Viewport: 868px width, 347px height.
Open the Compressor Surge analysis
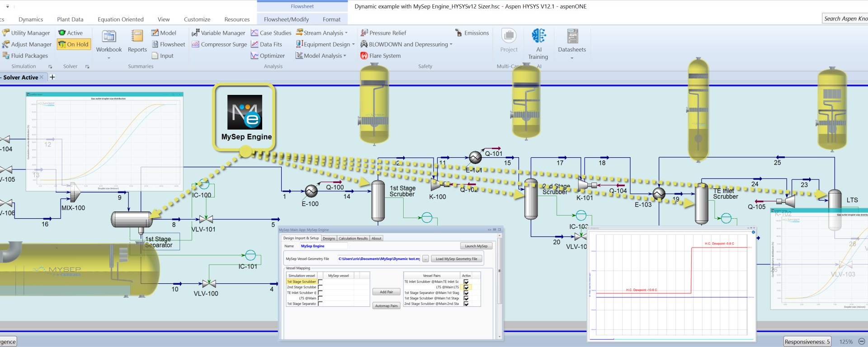click(219, 44)
